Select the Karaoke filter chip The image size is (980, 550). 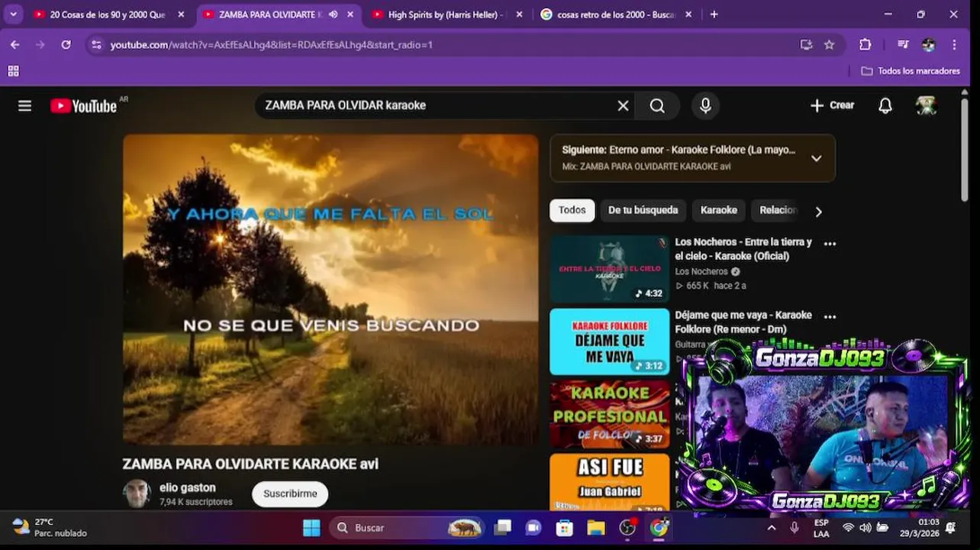pos(719,210)
